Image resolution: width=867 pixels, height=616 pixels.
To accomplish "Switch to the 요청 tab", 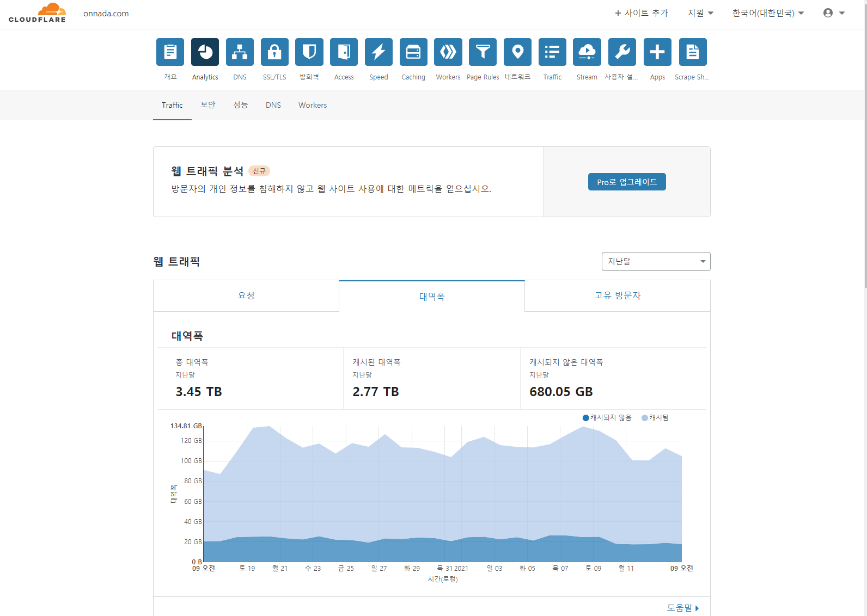I will click(246, 295).
